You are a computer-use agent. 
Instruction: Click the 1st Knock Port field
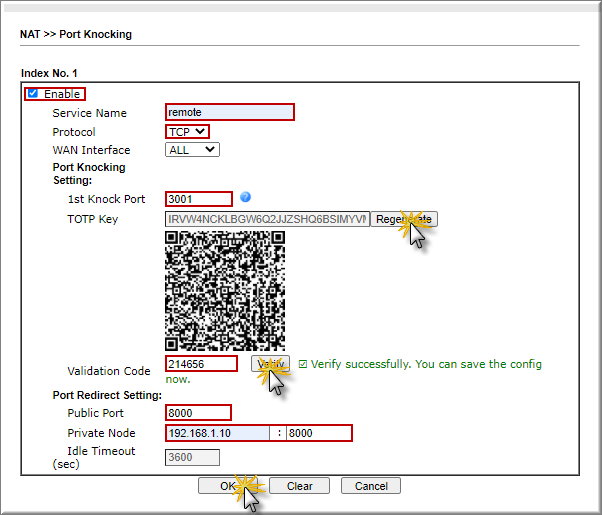(199, 199)
